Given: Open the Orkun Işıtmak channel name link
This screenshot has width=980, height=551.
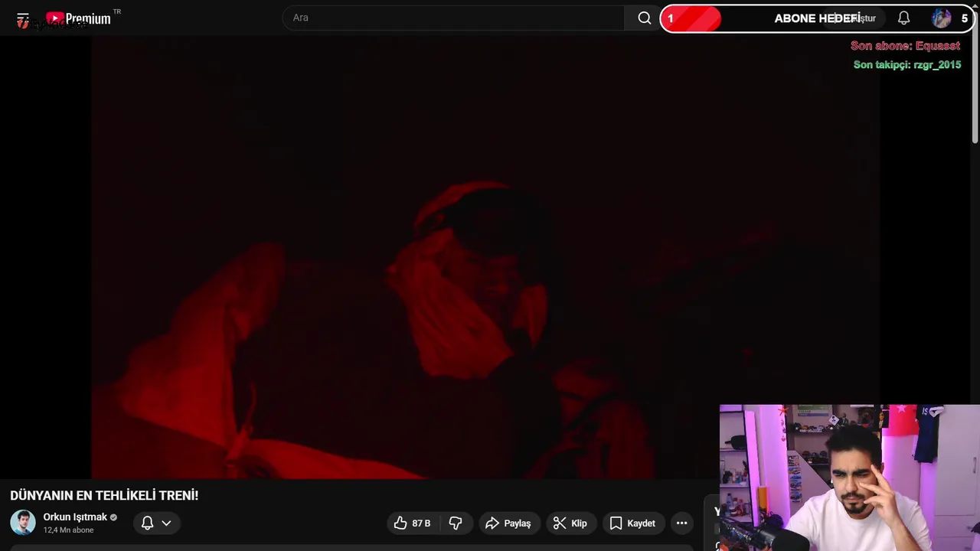Looking at the screenshot, I should click(x=75, y=517).
